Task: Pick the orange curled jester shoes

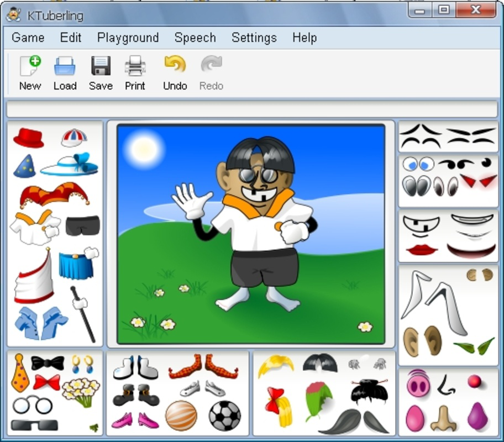Action: coord(203,366)
